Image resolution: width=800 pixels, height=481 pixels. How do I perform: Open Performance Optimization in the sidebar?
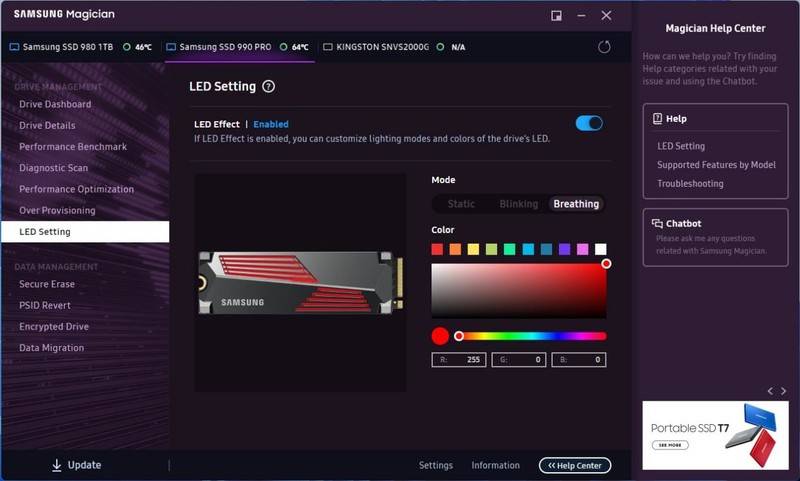click(77, 189)
